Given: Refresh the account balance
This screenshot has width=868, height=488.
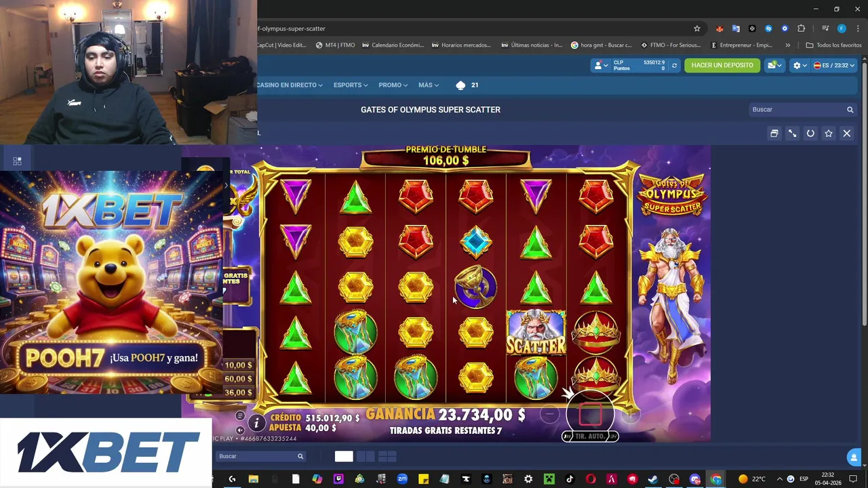Looking at the screenshot, I should coord(674,66).
